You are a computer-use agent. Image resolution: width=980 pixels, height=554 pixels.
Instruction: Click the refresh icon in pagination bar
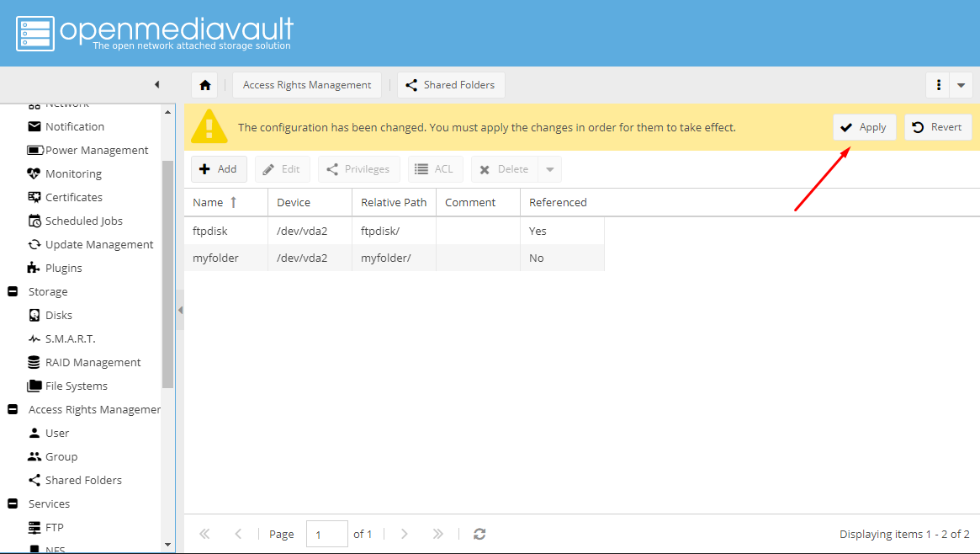pos(479,534)
